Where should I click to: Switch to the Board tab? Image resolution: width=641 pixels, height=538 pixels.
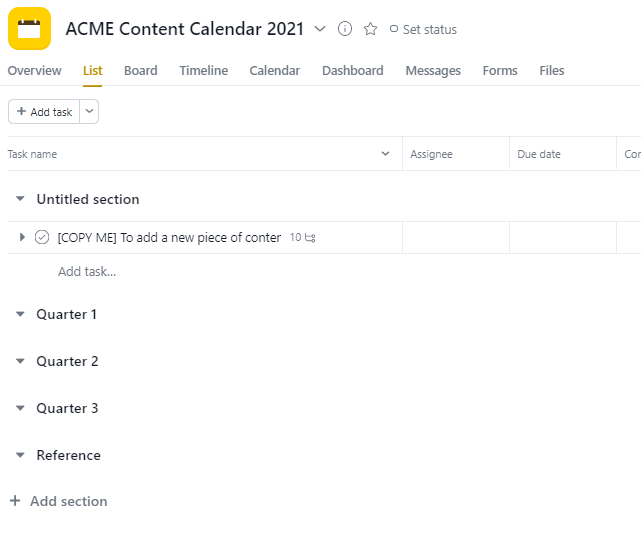pyautogui.click(x=141, y=70)
